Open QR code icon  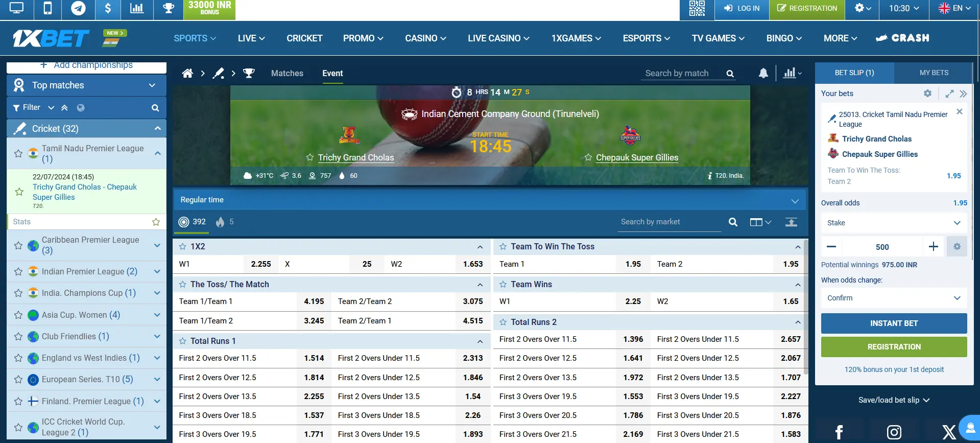[x=697, y=8]
